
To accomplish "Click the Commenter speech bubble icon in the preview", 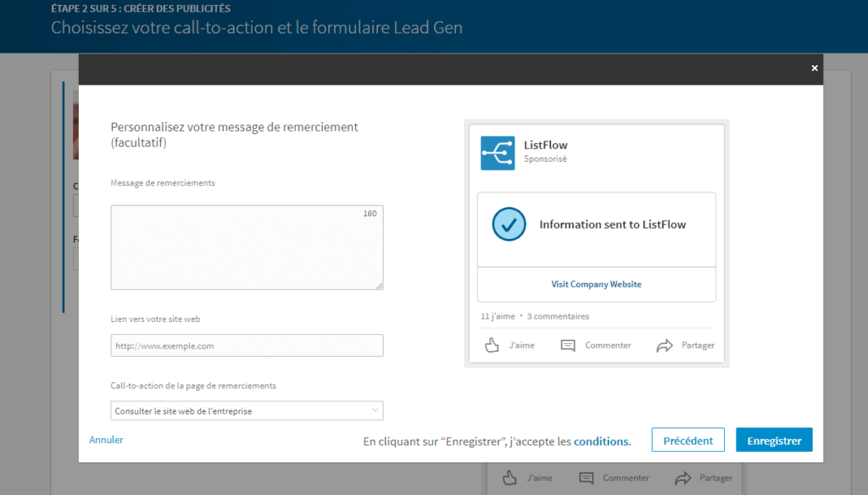I will (x=567, y=346).
